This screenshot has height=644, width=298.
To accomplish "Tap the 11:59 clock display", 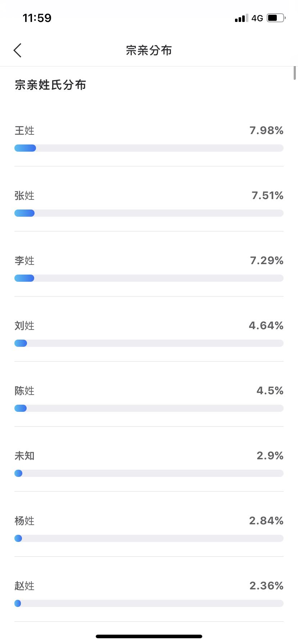I will pyautogui.click(x=37, y=18).
